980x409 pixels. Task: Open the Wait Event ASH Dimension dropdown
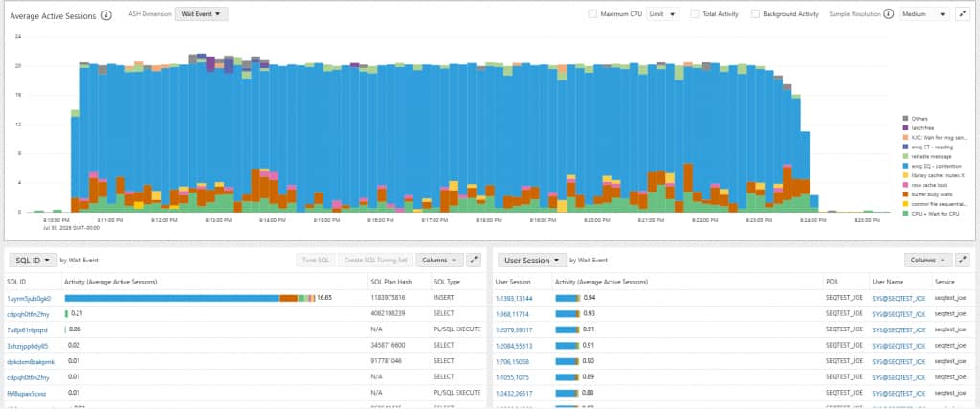(x=201, y=13)
